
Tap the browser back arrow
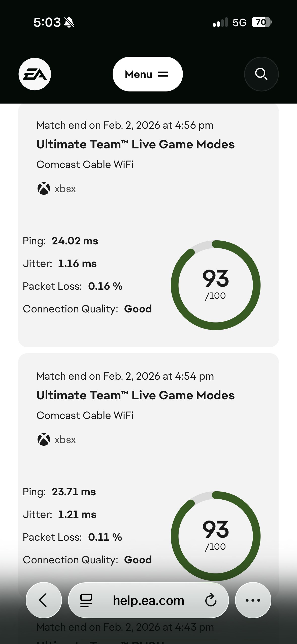[x=44, y=600]
